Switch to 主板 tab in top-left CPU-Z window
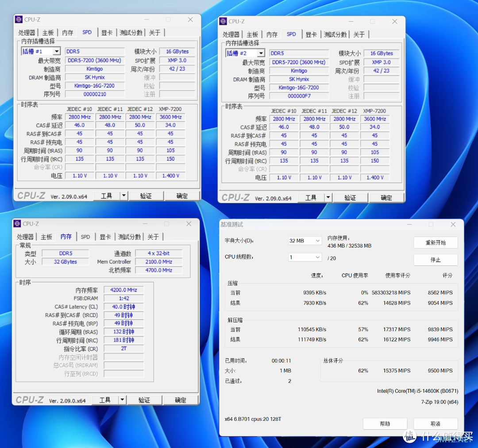This screenshot has height=448, width=478. (x=48, y=33)
